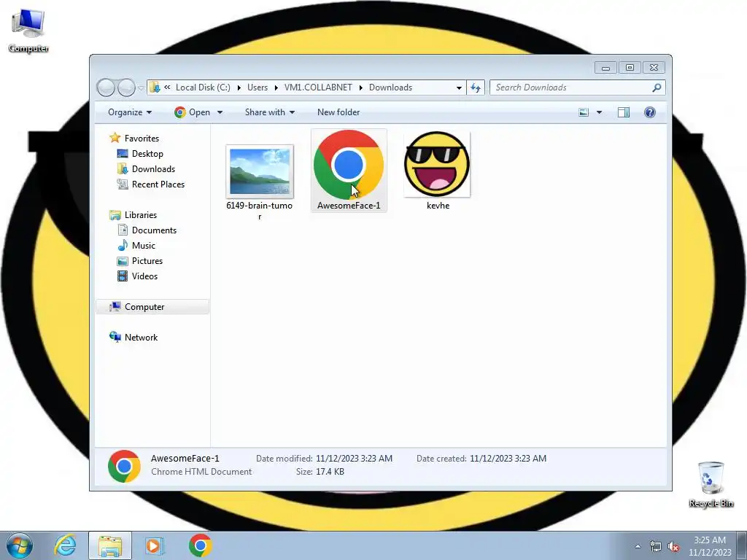The height and width of the screenshot is (560, 747).
Task: Click the Users breadcrumb segment
Action: tap(258, 87)
